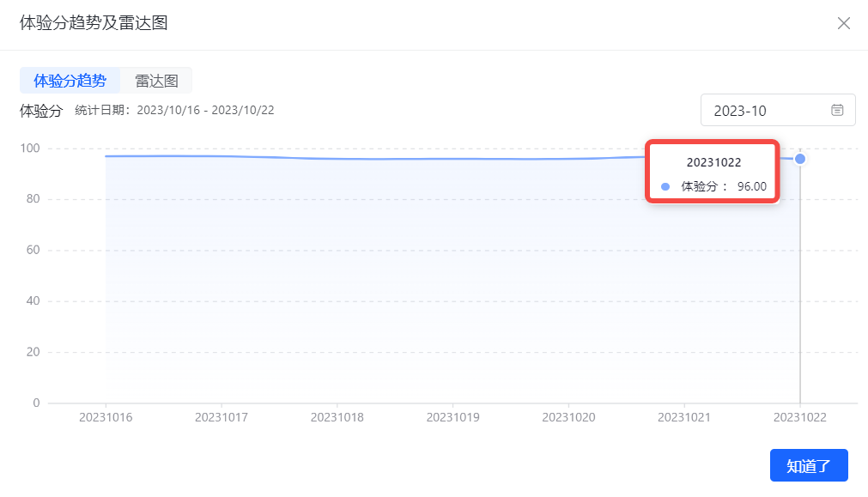Pick the 20231018 date on the axis
Screen dimensions: 868x497
337,417
